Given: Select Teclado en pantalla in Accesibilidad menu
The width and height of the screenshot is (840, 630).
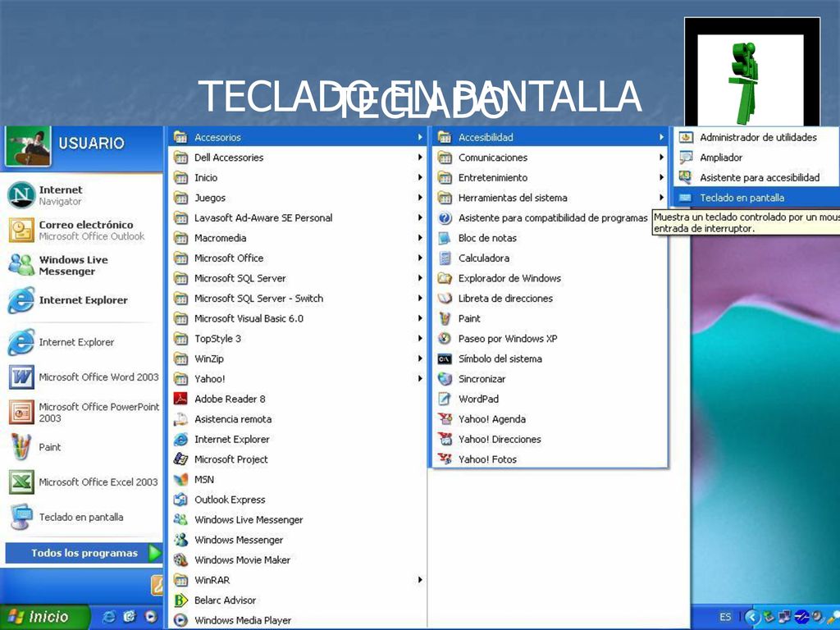Looking at the screenshot, I should [x=757, y=198].
